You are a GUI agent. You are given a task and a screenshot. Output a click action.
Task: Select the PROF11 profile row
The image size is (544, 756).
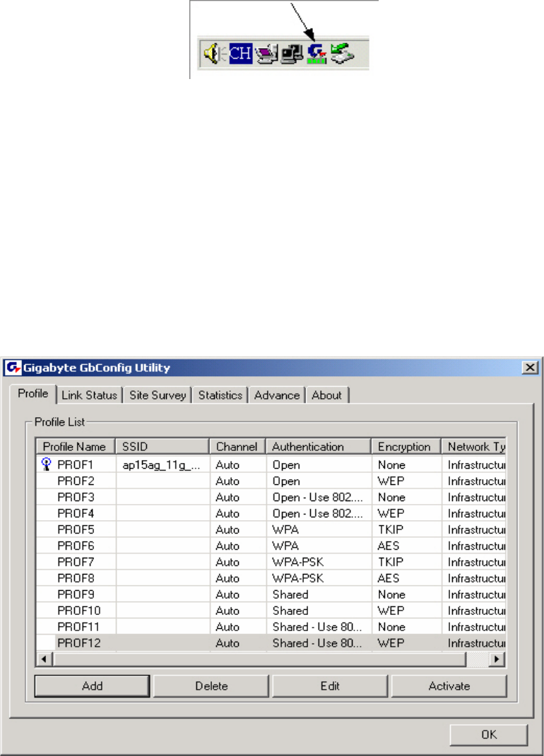pos(271,627)
